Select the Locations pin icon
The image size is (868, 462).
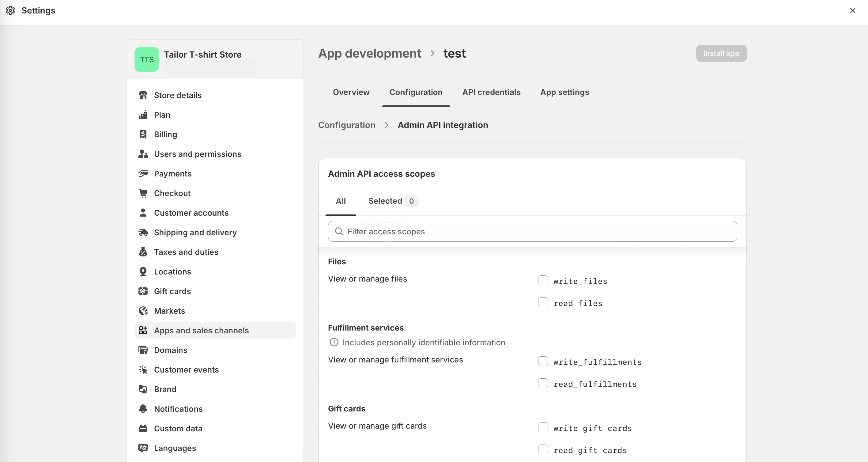click(x=143, y=271)
